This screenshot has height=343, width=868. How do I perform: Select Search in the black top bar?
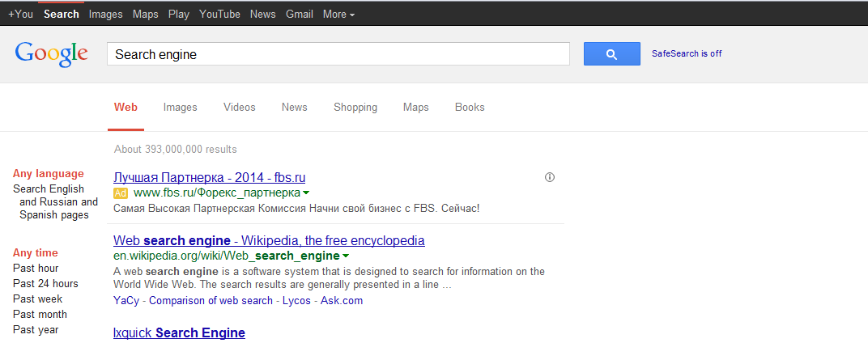point(62,15)
